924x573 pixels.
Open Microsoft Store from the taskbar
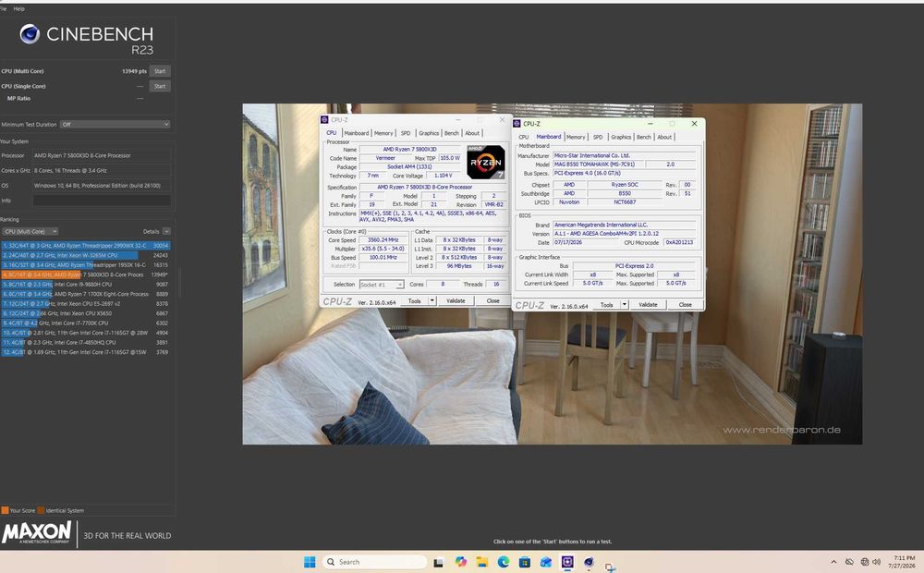[x=525, y=562]
